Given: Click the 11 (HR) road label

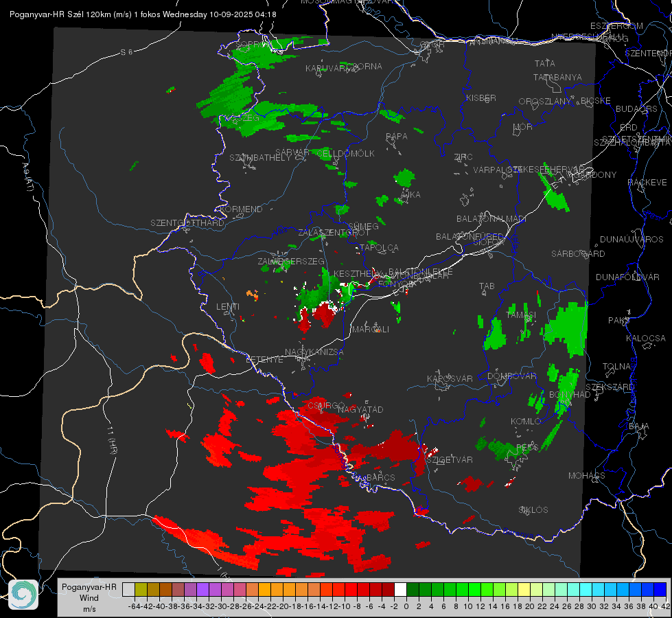Looking at the screenshot, I should [x=111, y=440].
